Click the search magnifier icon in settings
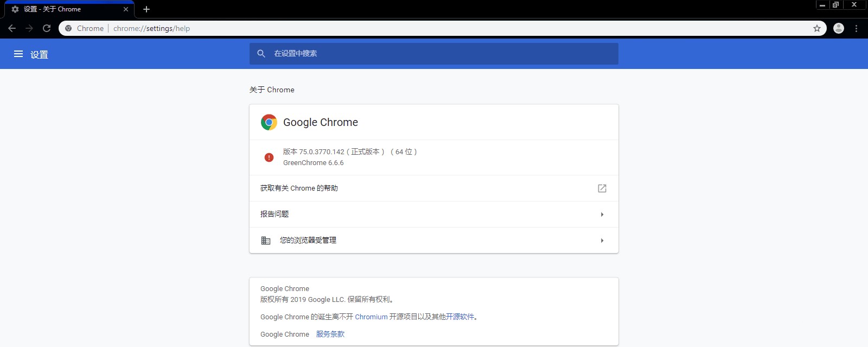This screenshot has width=868, height=347. 261,54
